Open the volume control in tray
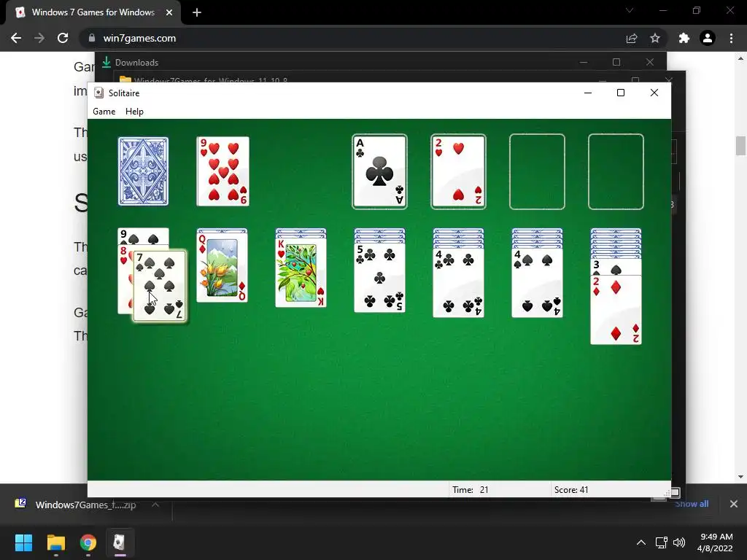The image size is (747, 560). (679, 542)
